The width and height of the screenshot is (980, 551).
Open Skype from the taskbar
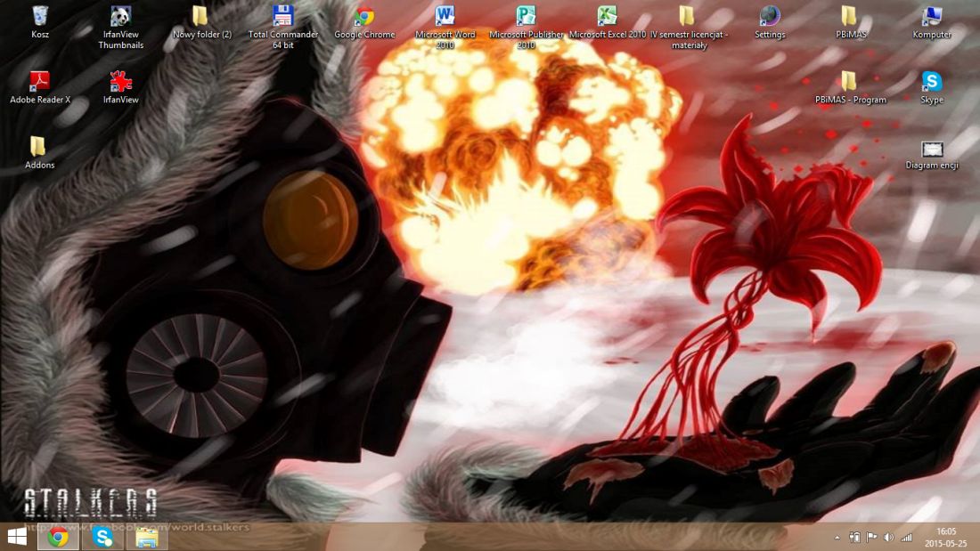tap(102, 537)
